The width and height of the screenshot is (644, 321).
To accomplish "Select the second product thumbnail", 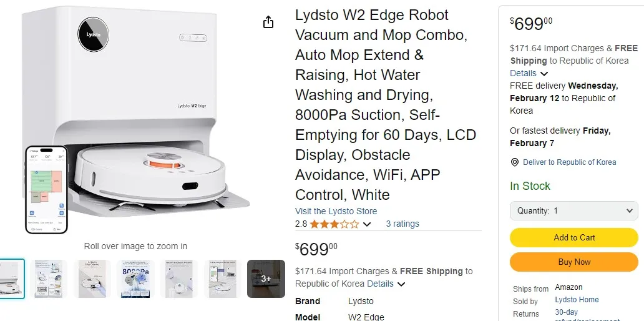I will 49,279.
